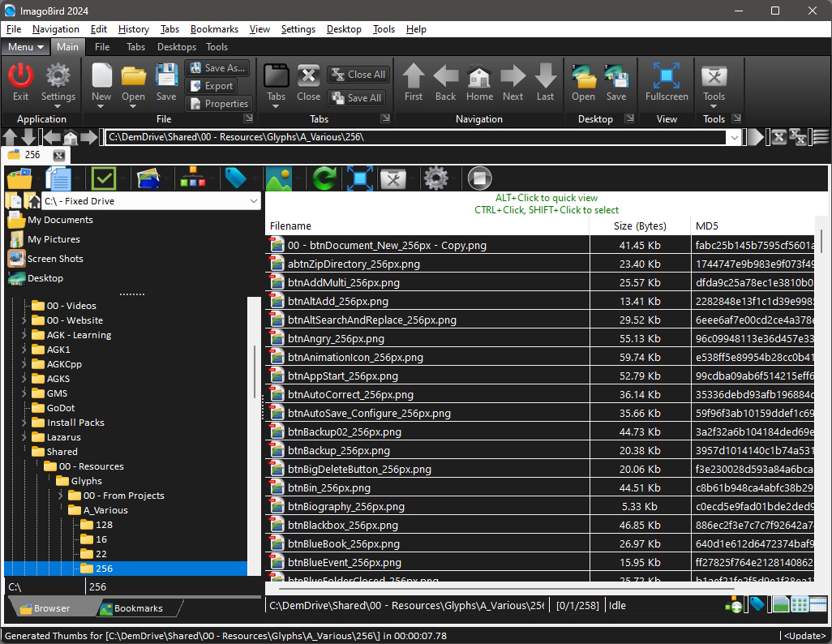Click the MD5 column header
The image size is (832, 644).
(x=752, y=225)
